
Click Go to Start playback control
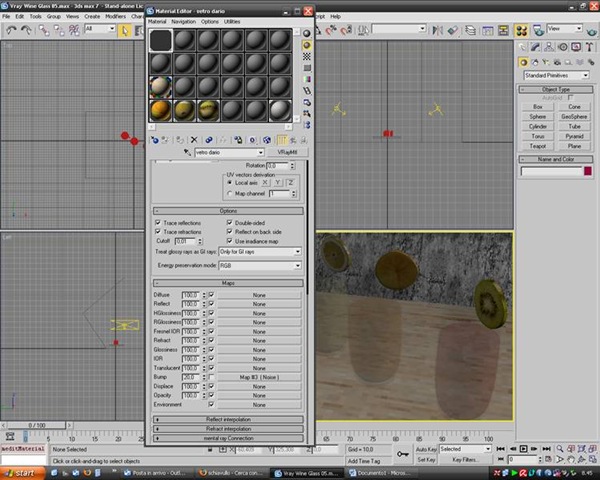click(x=501, y=449)
